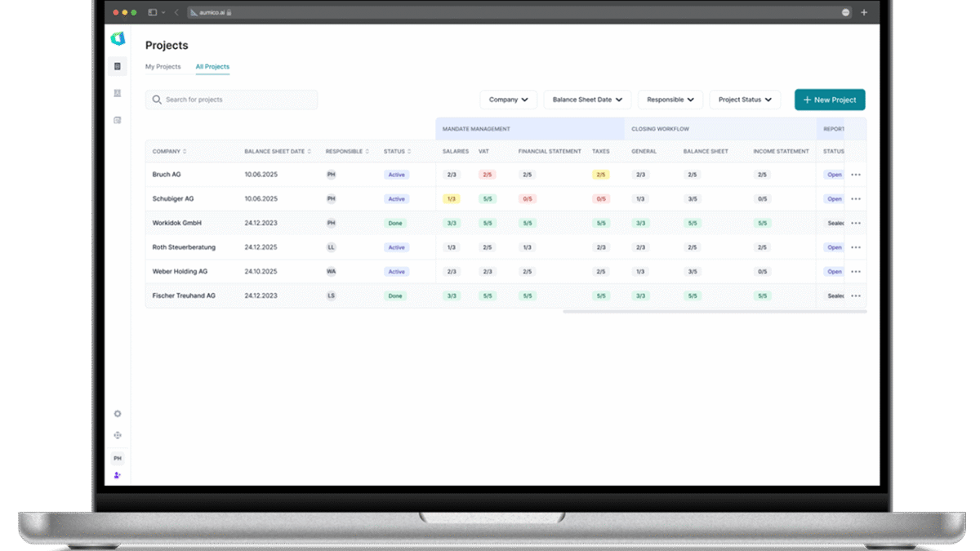Sort by the Responsible column header

[347, 151]
